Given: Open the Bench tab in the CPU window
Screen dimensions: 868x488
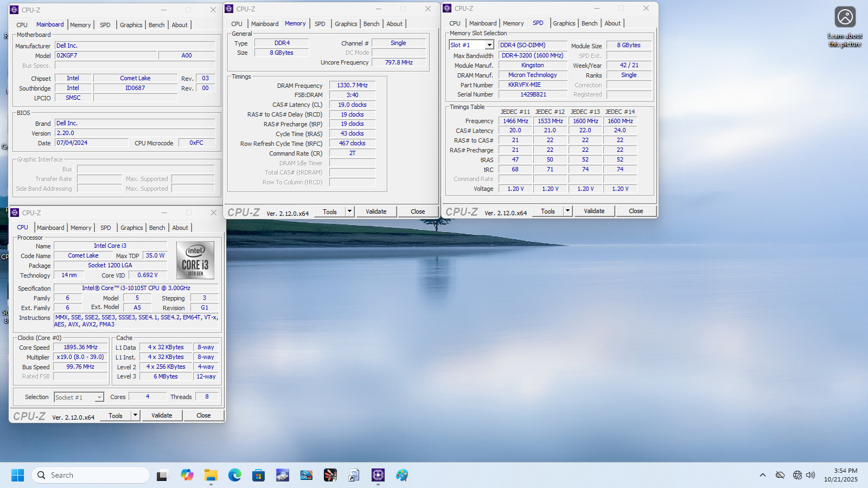Looking at the screenshot, I should (157, 228).
